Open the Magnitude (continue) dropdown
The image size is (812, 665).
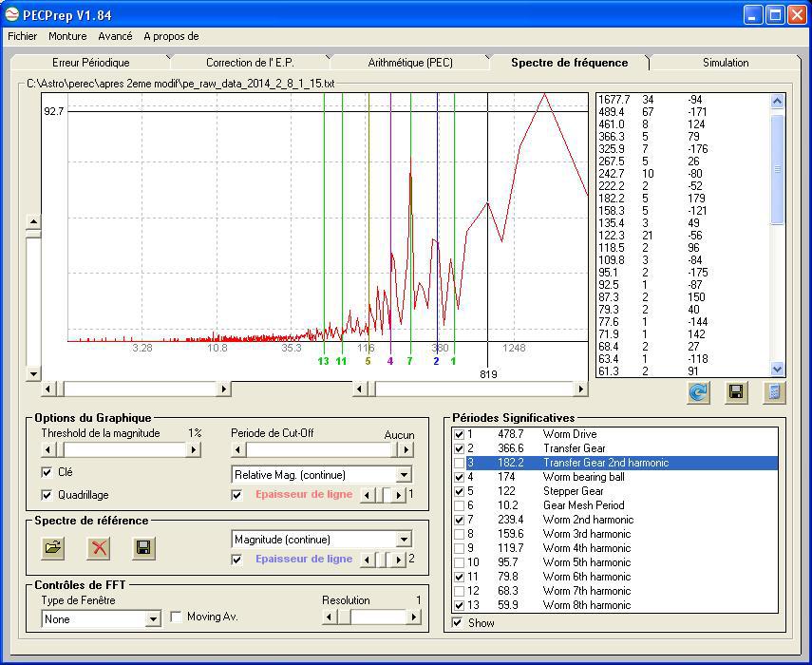coord(404,540)
